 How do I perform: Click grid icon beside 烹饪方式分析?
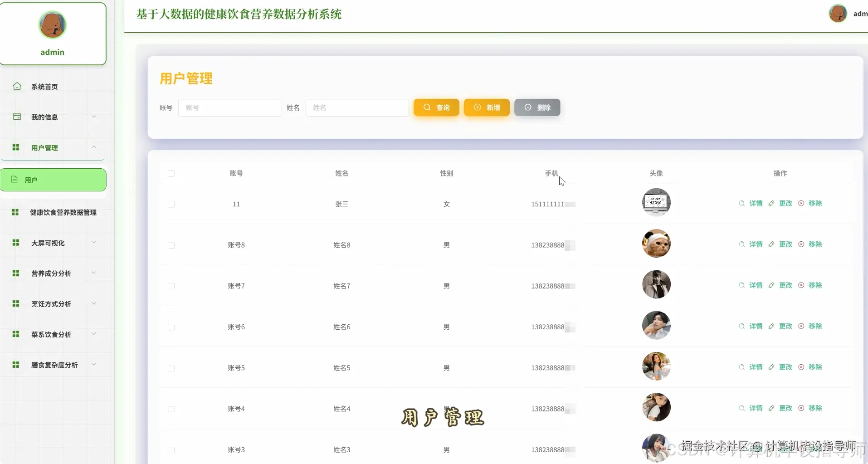[16, 303]
